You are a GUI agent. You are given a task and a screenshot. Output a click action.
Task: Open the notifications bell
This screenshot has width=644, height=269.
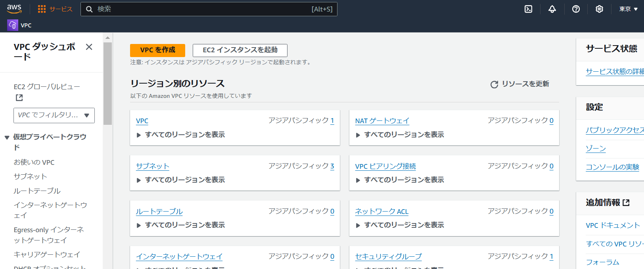pos(552,9)
